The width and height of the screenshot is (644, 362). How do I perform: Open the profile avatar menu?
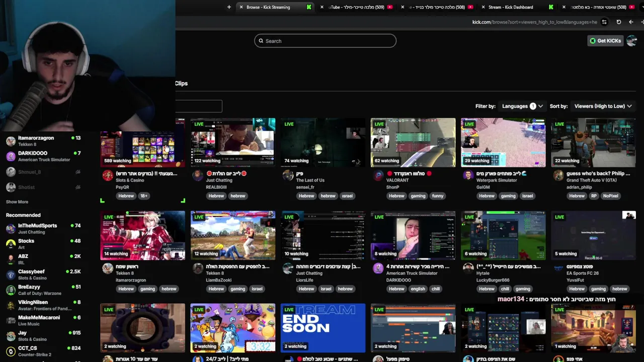pos(632,41)
